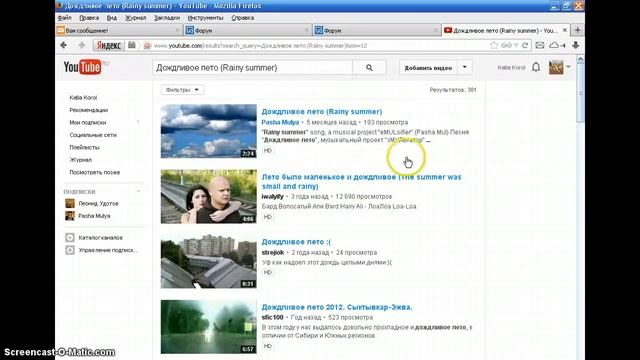640x360 pixels.
Task: Click Pasha Mulya channel avatar in sidebar
Action: coord(70,216)
